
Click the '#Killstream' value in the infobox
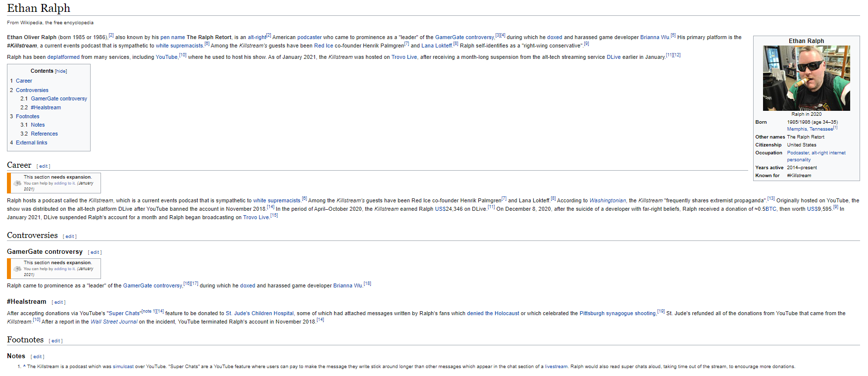799,176
